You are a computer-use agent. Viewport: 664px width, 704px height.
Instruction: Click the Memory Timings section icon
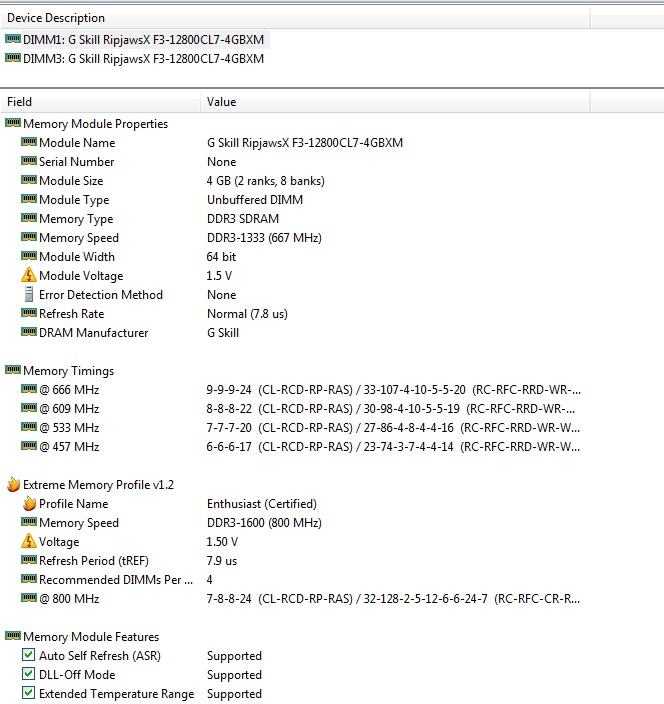[x=13, y=370]
